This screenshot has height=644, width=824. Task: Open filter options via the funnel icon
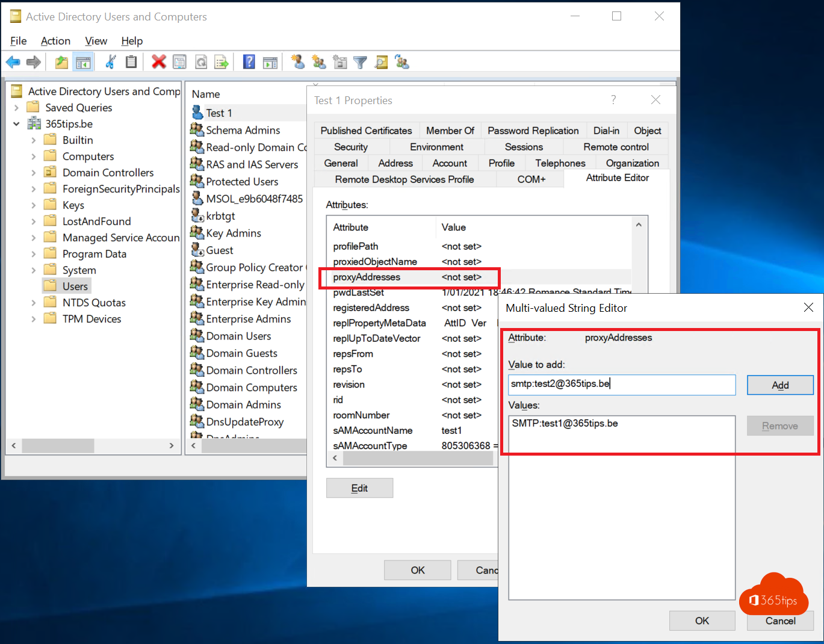360,61
